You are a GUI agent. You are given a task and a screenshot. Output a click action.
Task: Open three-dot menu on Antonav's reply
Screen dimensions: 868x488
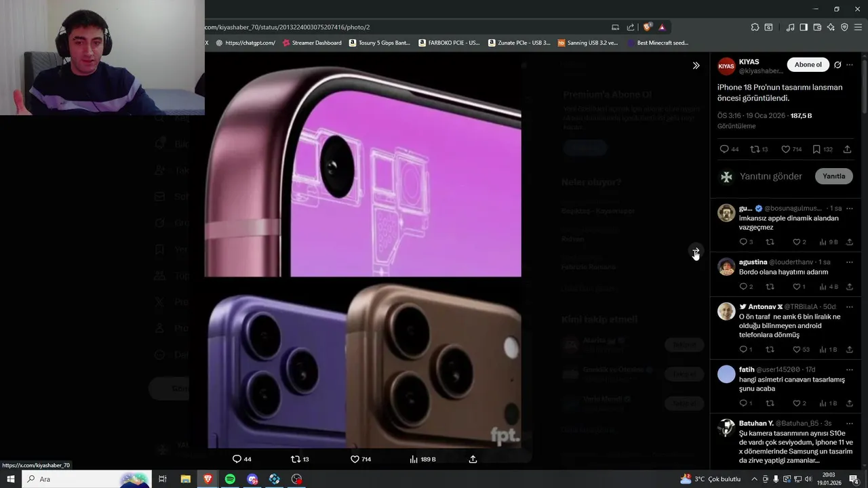point(849,307)
